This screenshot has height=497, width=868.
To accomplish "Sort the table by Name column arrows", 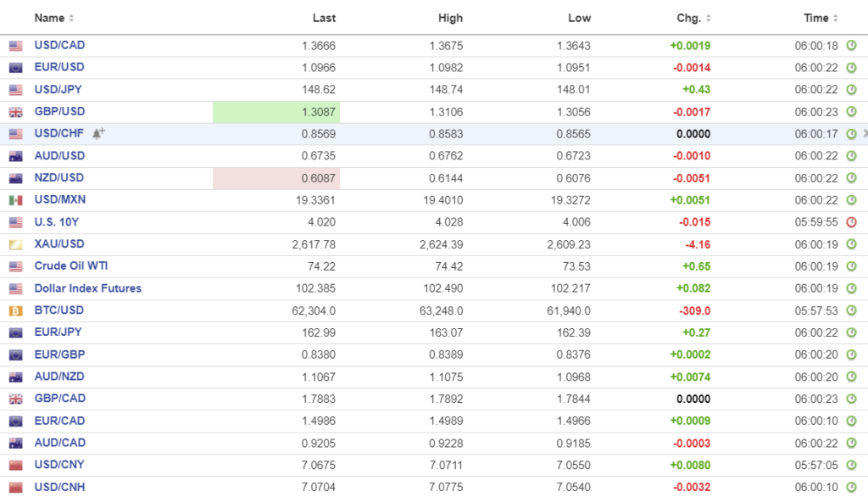I will (71, 18).
